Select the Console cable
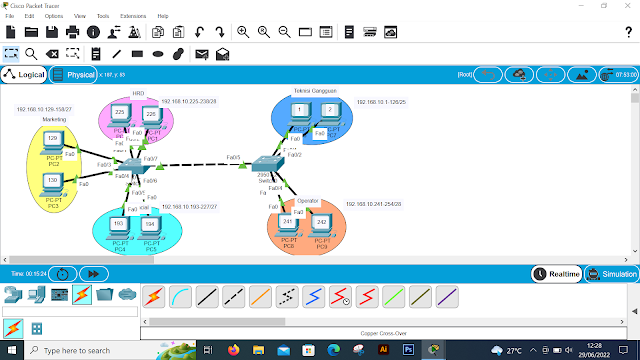The width and height of the screenshot is (640, 360). [180, 297]
